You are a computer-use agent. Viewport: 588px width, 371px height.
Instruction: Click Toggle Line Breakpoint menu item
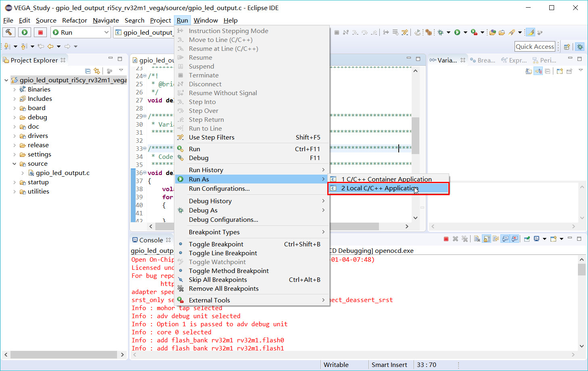252,253
